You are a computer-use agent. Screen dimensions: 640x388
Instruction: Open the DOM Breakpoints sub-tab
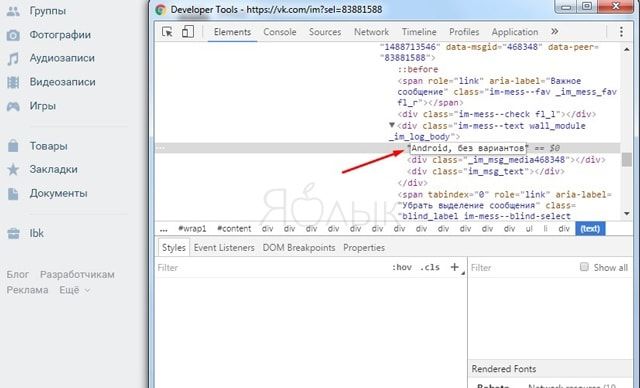click(x=299, y=248)
